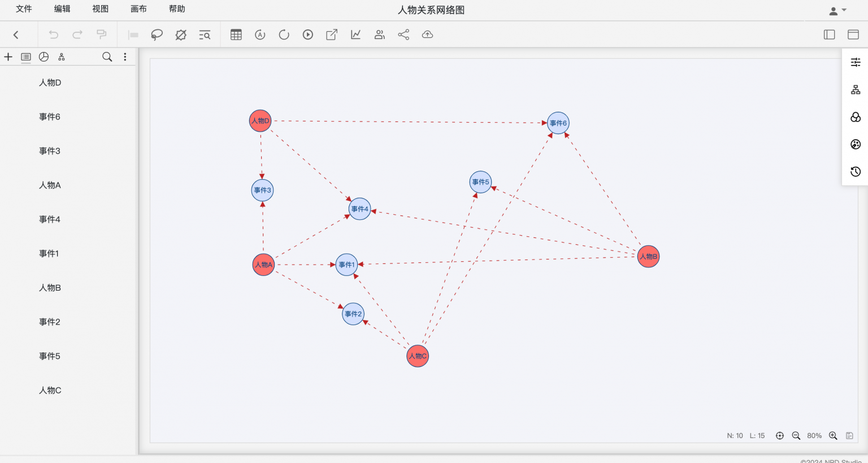
Task: Click the share graph icon
Action: [403, 35]
